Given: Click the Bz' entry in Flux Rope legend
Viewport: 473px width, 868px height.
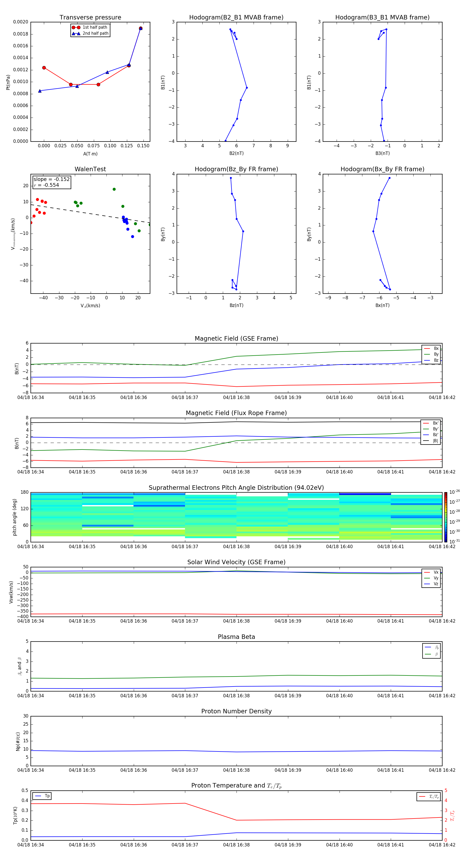Looking at the screenshot, I should point(431,435).
